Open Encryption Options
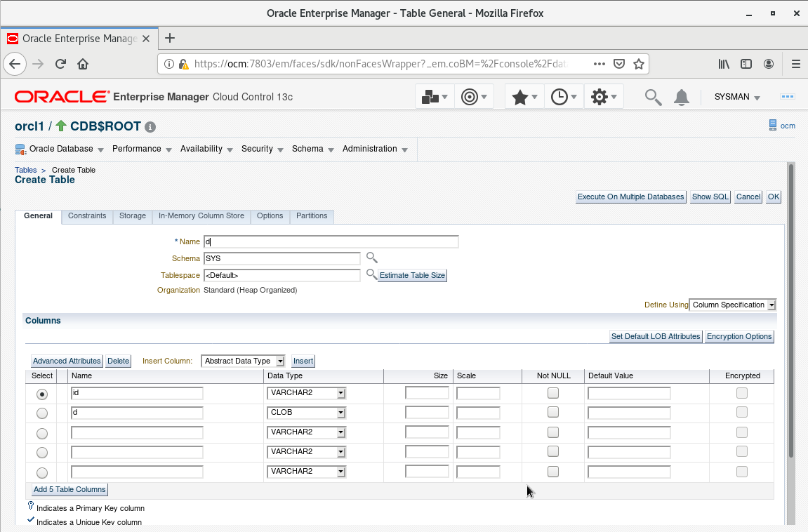808x532 pixels. click(x=739, y=336)
